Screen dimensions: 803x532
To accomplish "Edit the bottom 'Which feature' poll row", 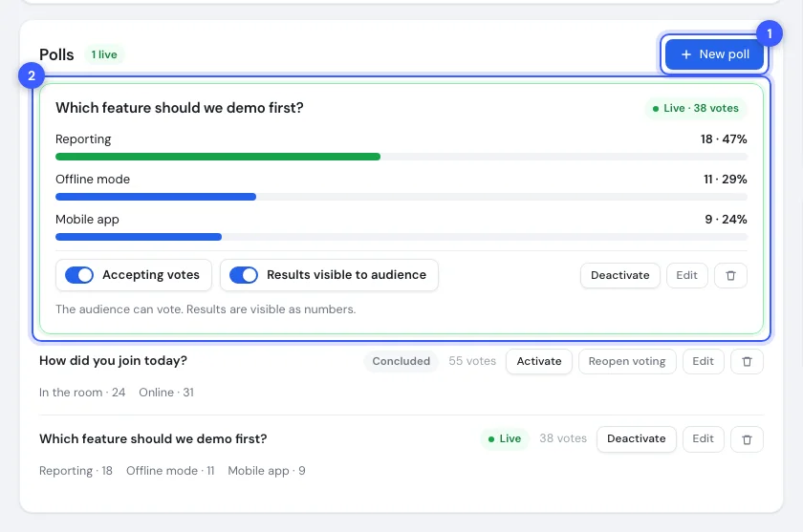I will [x=704, y=439].
